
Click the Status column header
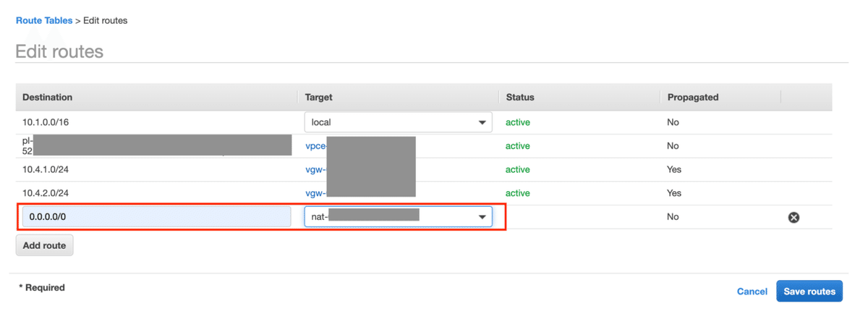[520, 97]
